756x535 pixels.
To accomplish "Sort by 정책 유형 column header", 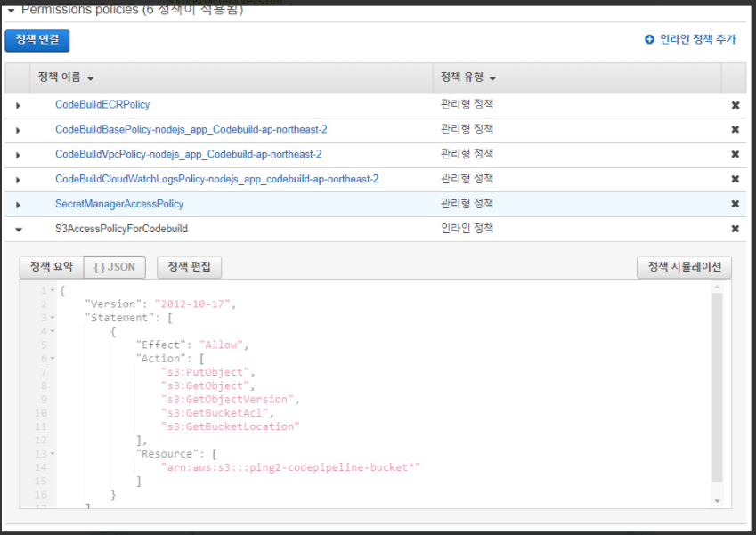I will point(468,77).
